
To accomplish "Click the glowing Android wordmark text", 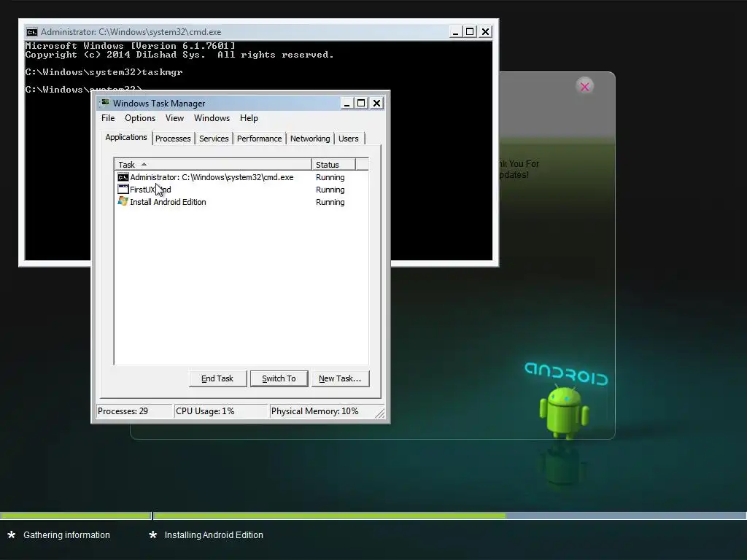I will tap(566, 374).
